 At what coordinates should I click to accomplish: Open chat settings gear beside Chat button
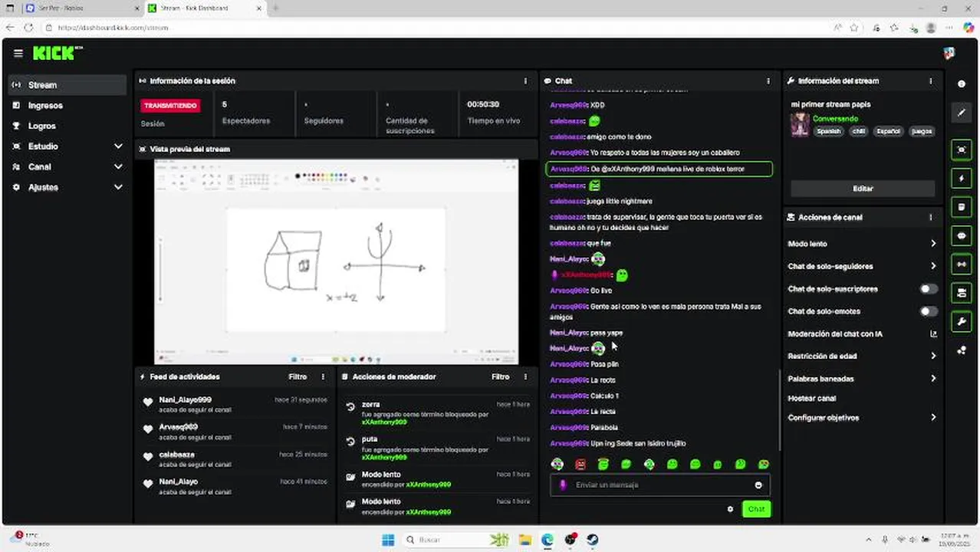730,509
